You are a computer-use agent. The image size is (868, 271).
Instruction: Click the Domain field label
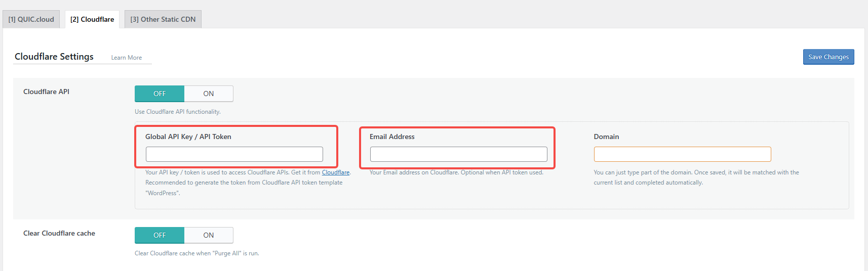click(x=606, y=137)
